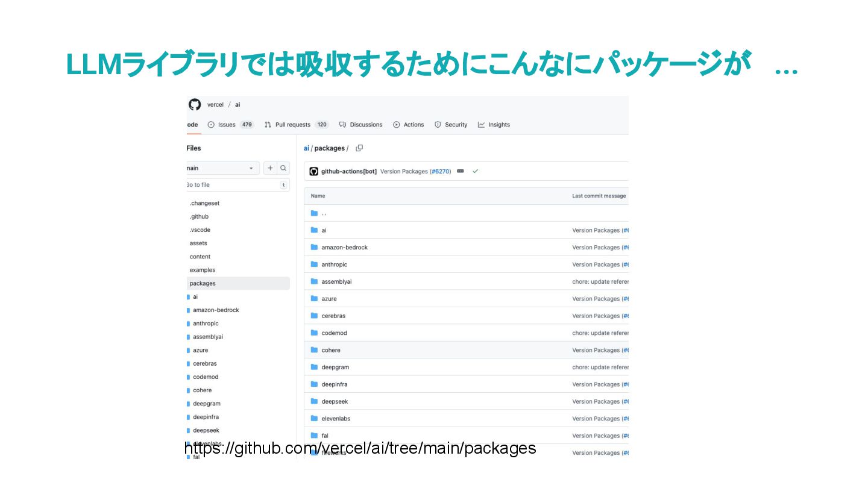Switch to the Discussions tab
Screen dimensions: 868x488
[360, 125]
